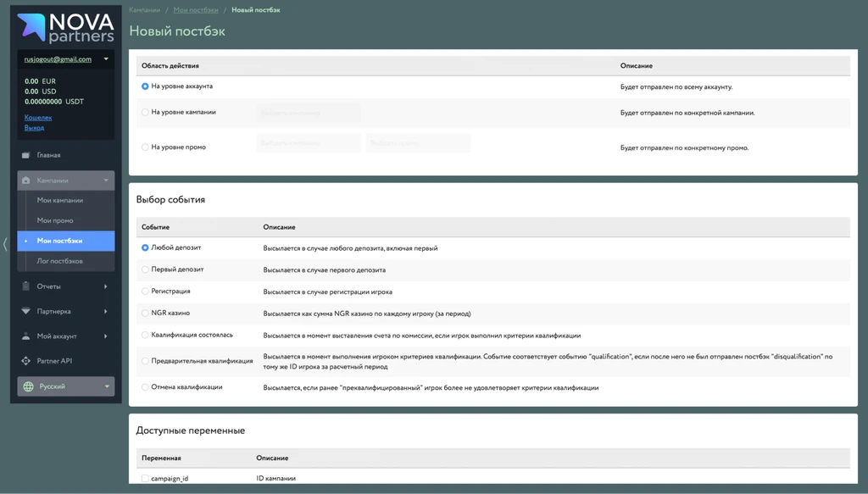Click the rusjogout@gmail.com account link
Image resolution: width=868 pixels, height=494 pixels.
[x=58, y=59]
